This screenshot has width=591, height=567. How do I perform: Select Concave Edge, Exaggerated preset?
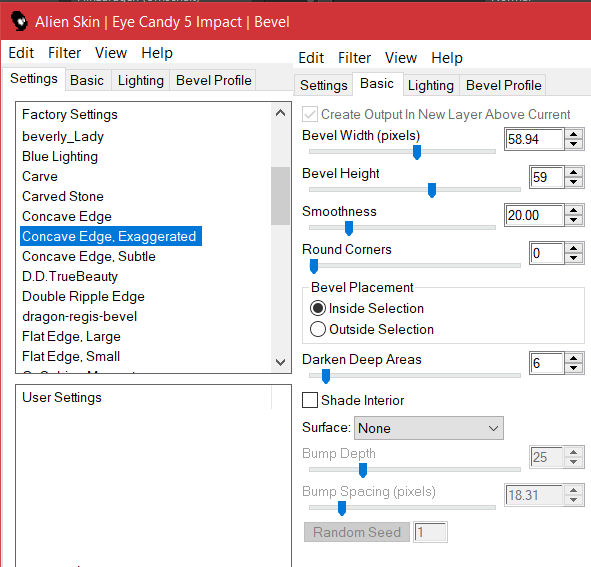click(111, 236)
